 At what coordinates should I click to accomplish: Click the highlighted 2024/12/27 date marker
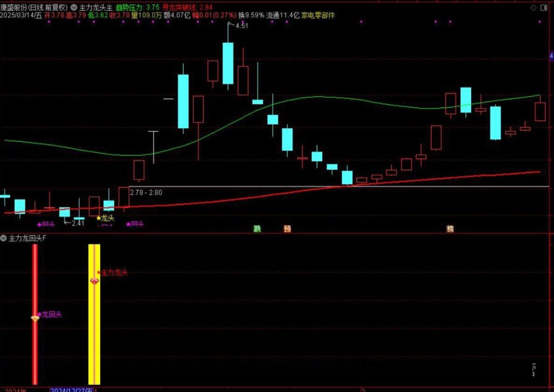coord(71,389)
